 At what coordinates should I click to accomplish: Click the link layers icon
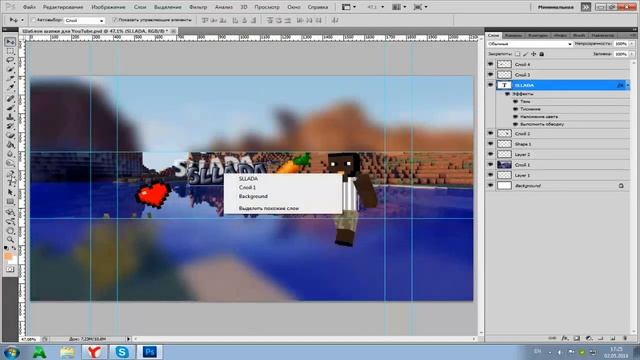tap(552, 338)
